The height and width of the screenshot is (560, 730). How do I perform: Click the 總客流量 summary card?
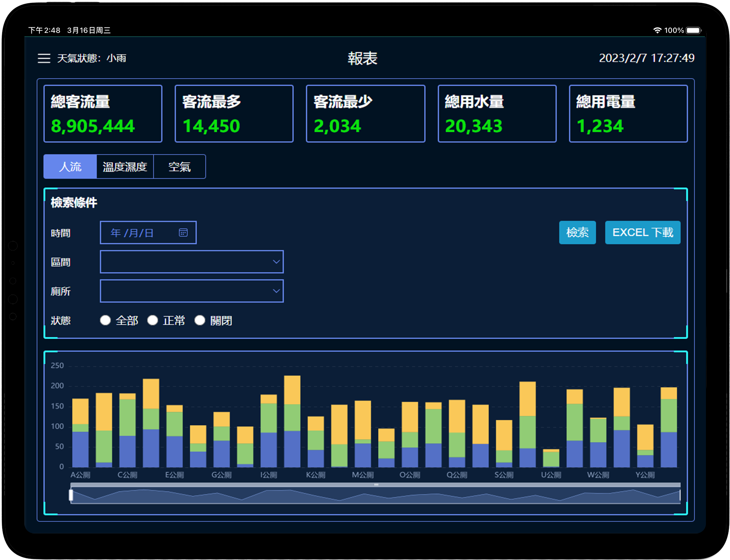tap(103, 113)
